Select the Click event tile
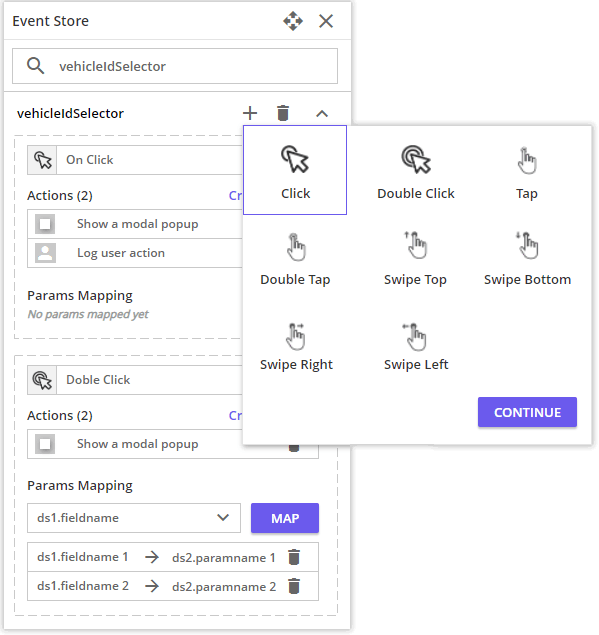The height and width of the screenshot is (635, 599). (295, 170)
